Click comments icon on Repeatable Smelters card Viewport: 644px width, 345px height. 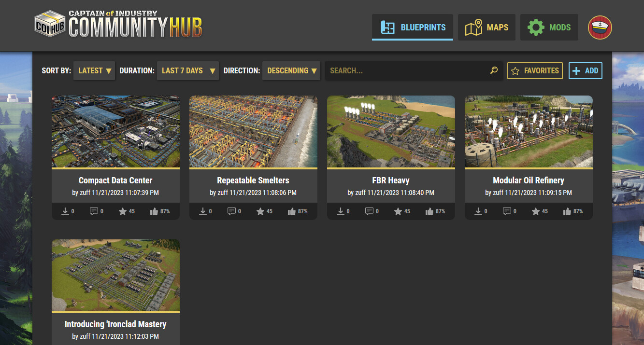231,211
